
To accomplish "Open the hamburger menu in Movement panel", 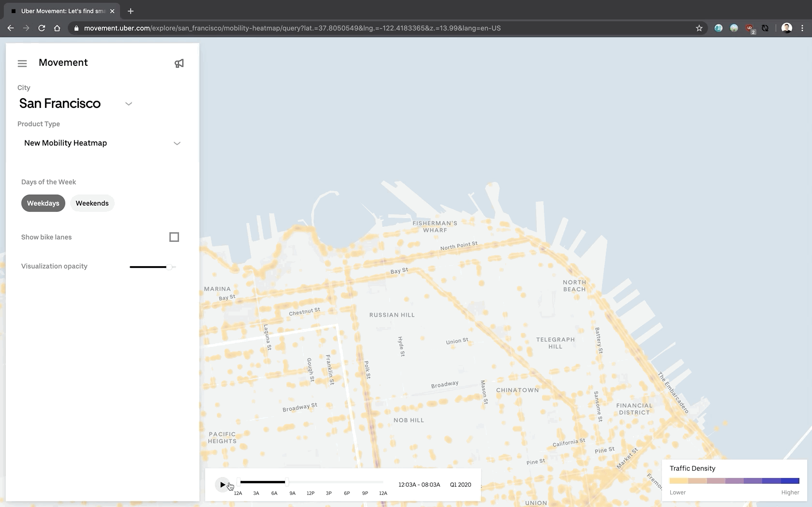I will point(22,63).
